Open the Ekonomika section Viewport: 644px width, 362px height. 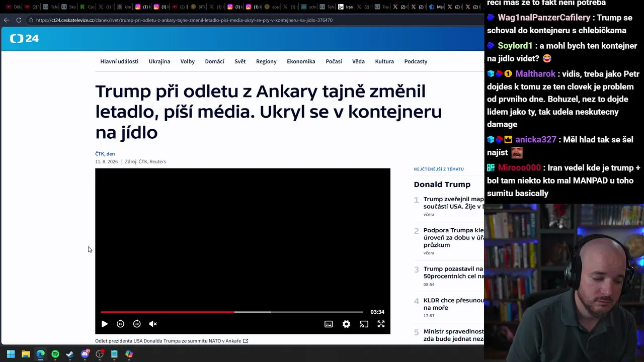point(301,61)
